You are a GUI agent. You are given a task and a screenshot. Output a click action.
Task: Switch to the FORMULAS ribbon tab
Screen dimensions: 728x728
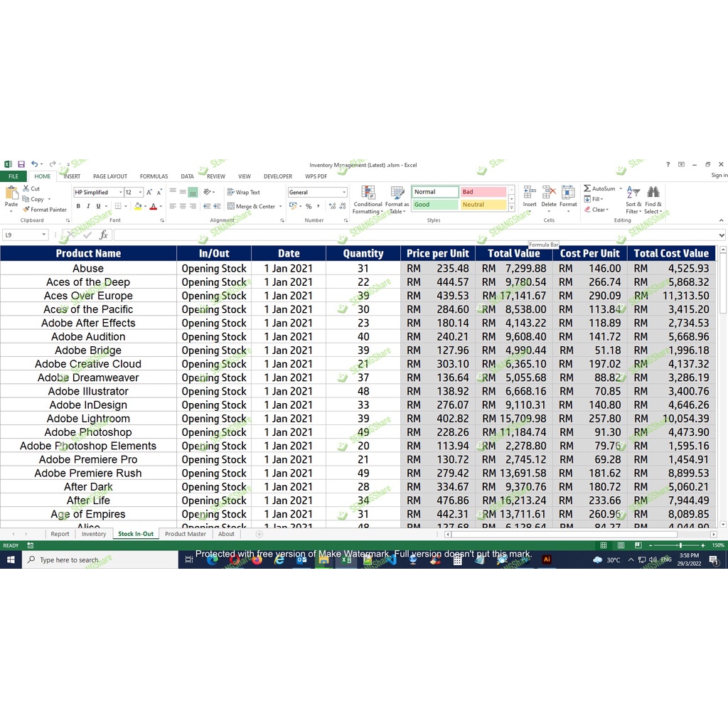(154, 176)
